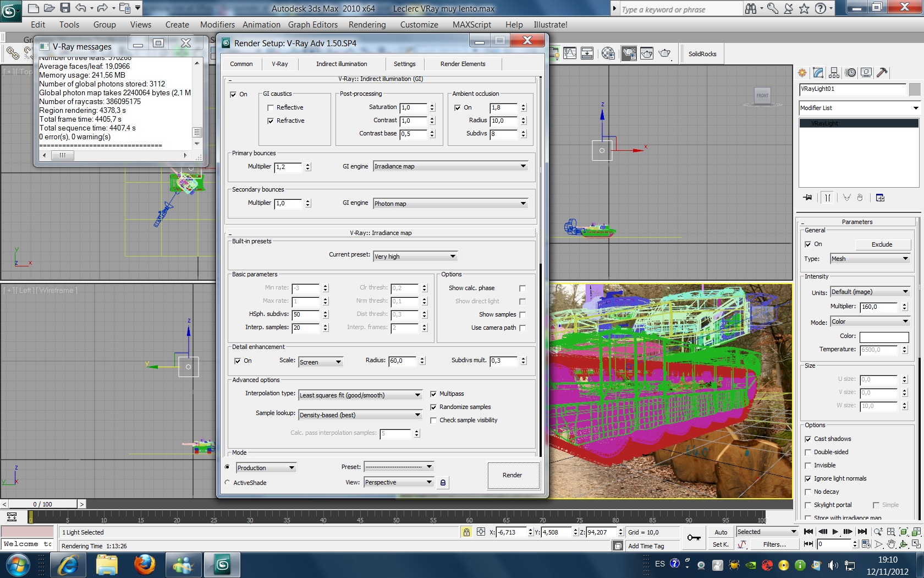Save the scene with the floppy disk icon
Screen dimensions: 924x578
65,8
